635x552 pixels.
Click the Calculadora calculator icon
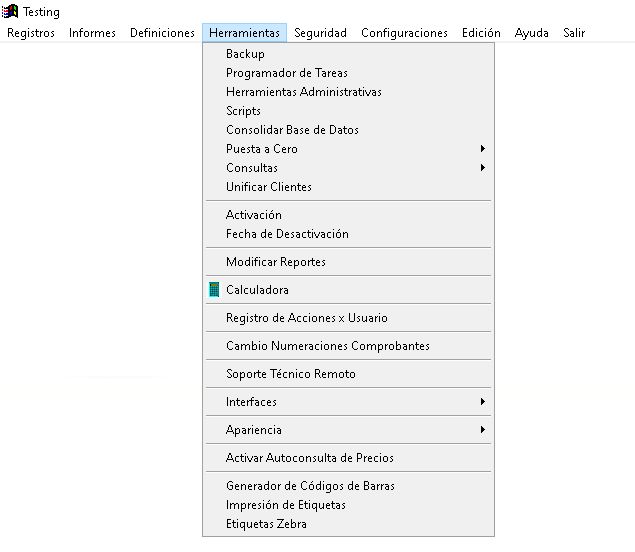coord(214,290)
